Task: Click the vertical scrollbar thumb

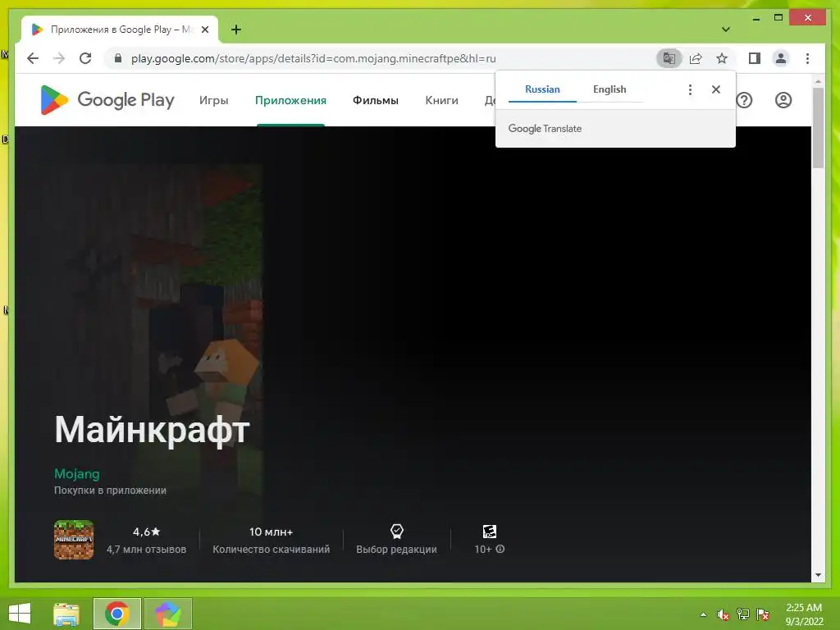Action: pyautogui.click(x=818, y=127)
